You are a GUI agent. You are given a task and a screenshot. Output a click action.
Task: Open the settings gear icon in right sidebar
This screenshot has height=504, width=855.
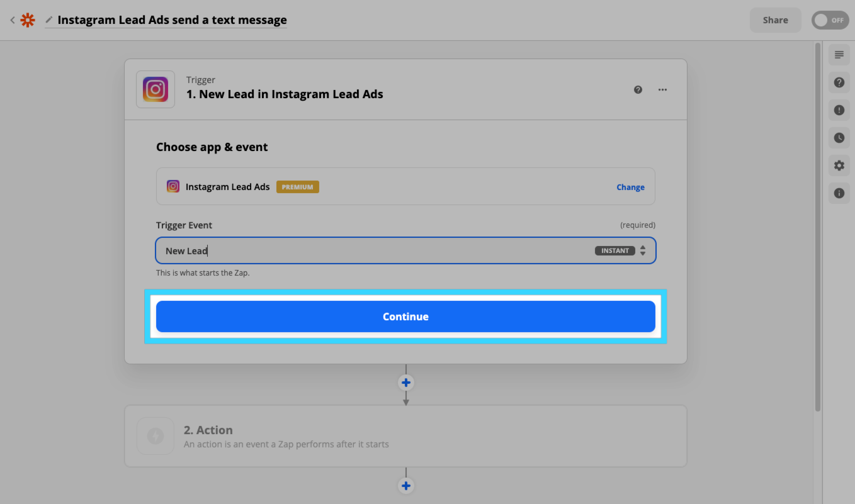coord(839,165)
